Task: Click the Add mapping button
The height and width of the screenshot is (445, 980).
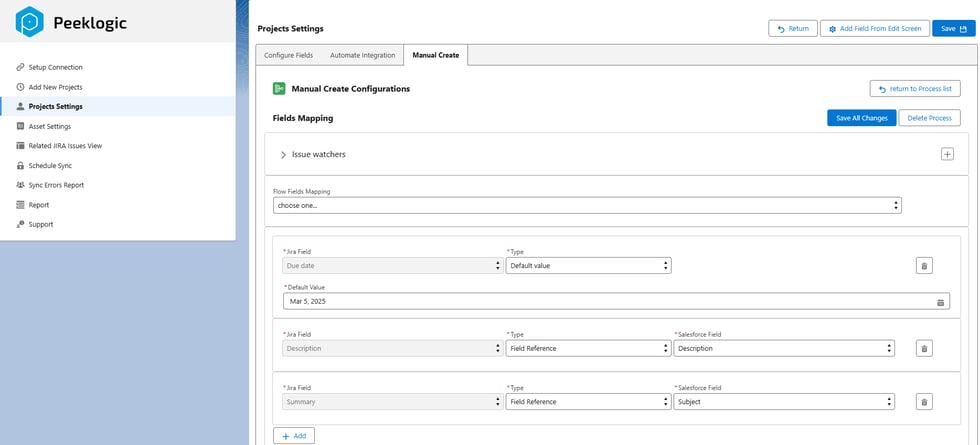Action: click(294, 436)
